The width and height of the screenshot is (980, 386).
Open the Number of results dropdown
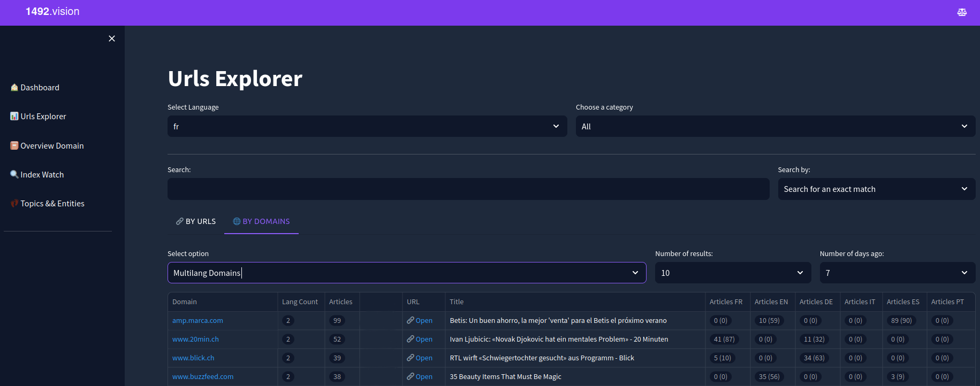pyautogui.click(x=732, y=273)
